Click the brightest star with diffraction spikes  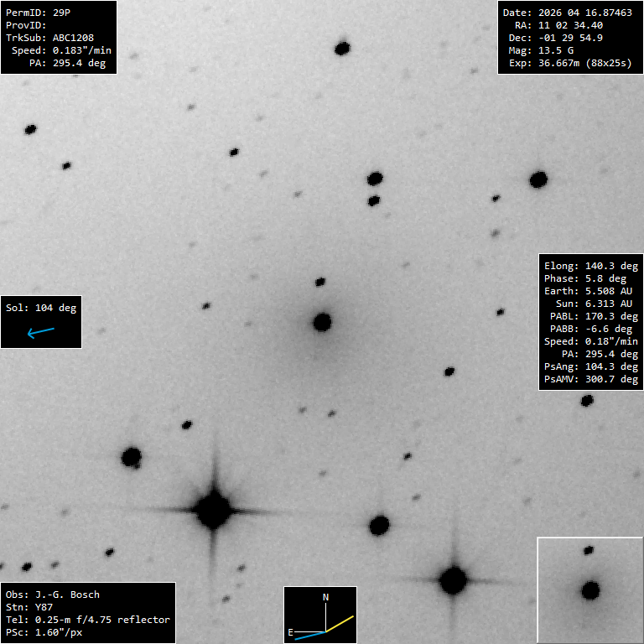(213, 509)
